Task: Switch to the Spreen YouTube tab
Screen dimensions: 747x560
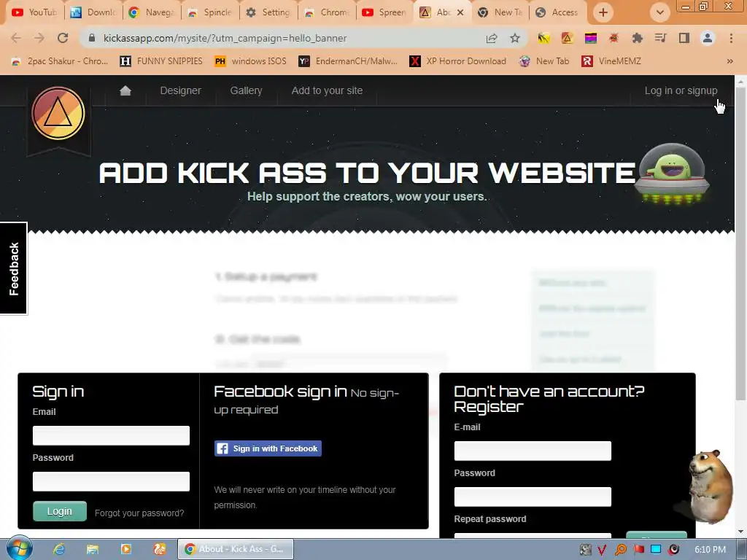Action: tap(385, 12)
